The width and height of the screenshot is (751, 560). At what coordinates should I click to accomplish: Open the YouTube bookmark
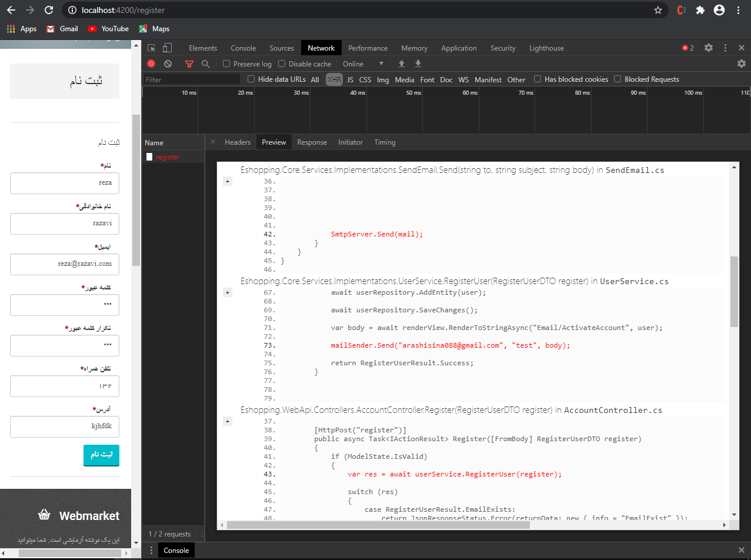(x=108, y=29)
